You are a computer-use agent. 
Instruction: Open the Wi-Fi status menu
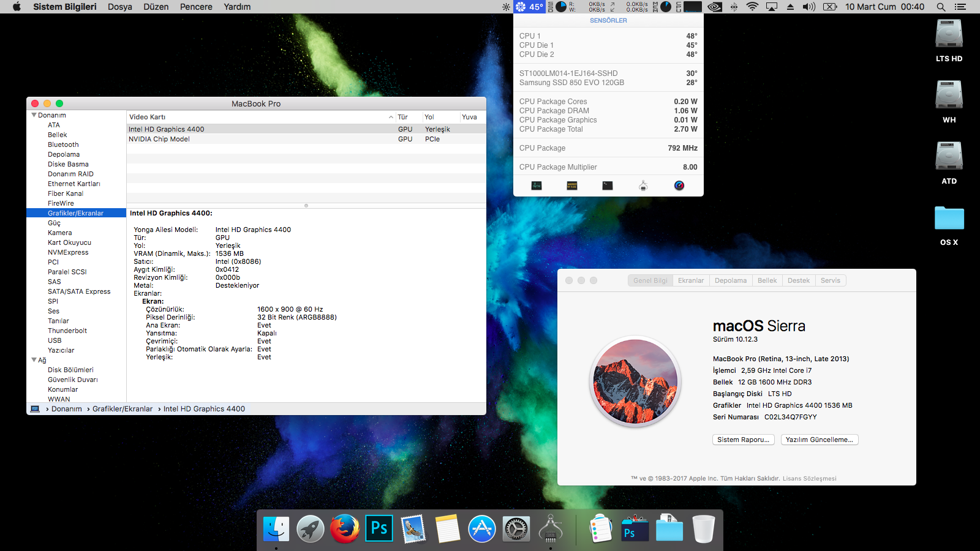coord(752,7)
